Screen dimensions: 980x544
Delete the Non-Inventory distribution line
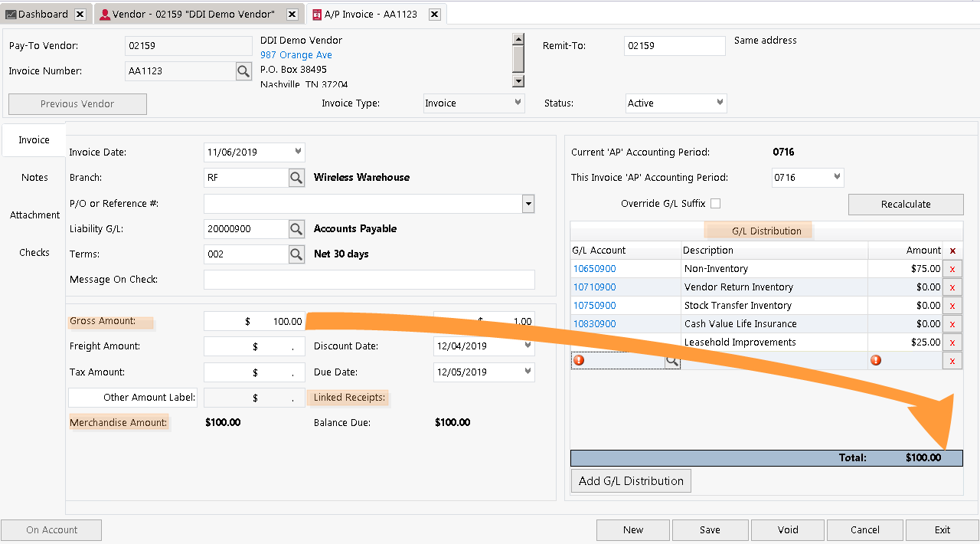tap(952, 268)
